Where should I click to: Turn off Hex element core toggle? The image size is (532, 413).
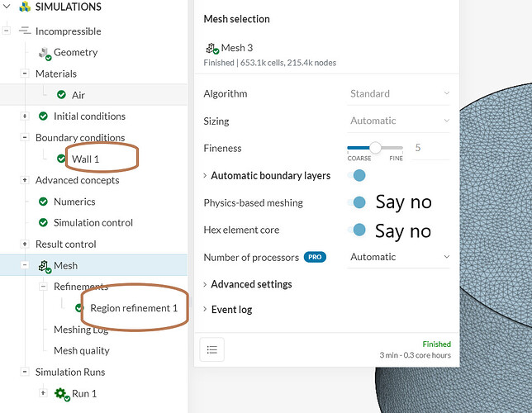(358, 230)
